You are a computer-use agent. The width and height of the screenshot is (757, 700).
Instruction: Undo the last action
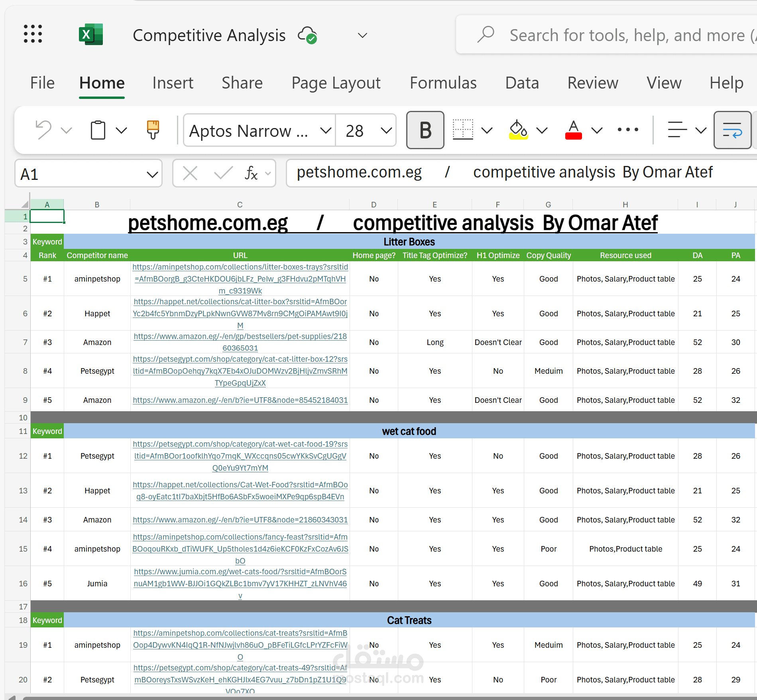point(43,130)
